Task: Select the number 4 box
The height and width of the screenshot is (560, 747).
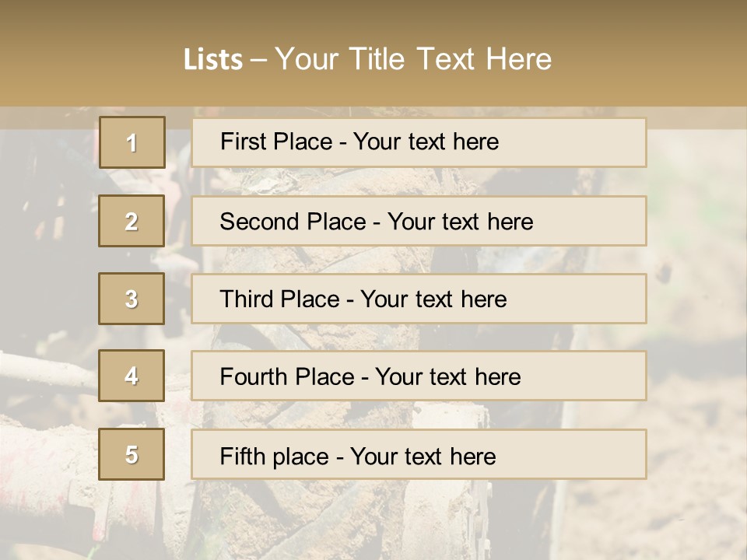Action: pyautogui.click(x=132, y=376)
